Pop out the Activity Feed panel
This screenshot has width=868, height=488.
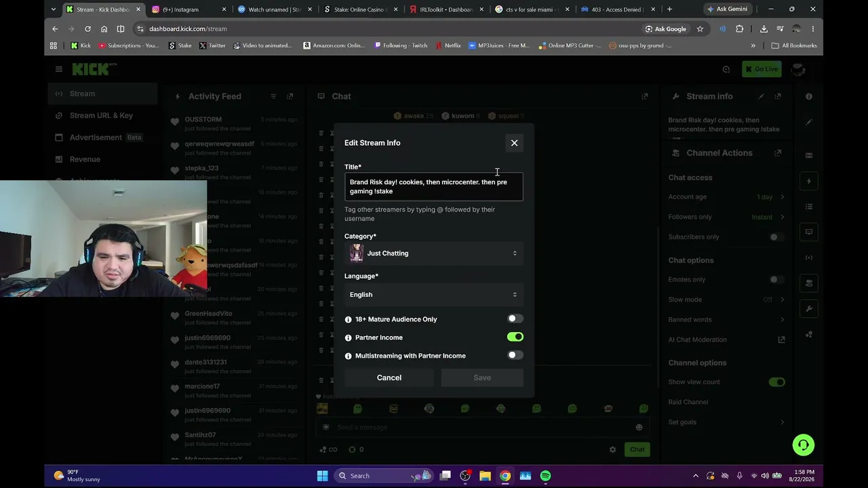tap(290, 96)
